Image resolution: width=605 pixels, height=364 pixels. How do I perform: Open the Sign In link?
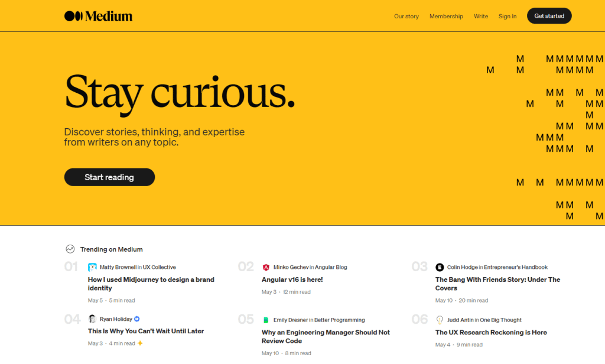click(508, 16)
